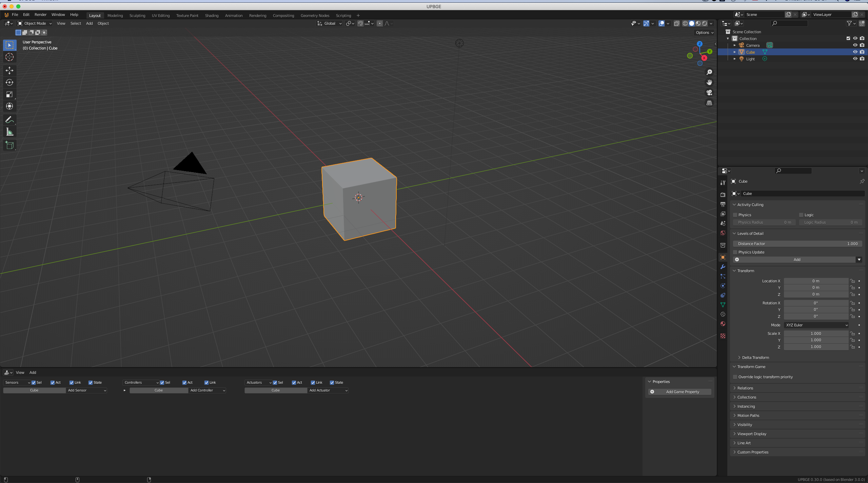Uncheck Sensors Sel checkbox
Viewport: 868px width, 483px height.
(34, 382)
